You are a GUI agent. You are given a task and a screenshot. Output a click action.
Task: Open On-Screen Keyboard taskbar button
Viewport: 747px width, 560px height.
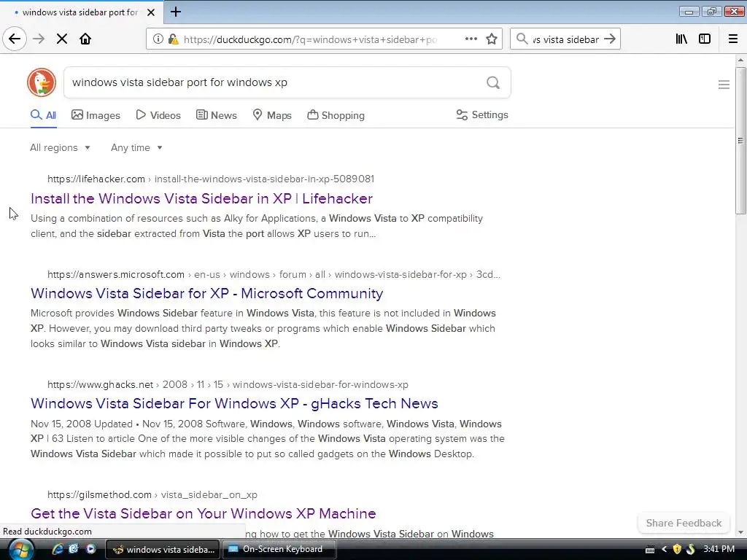pos(279,550)
